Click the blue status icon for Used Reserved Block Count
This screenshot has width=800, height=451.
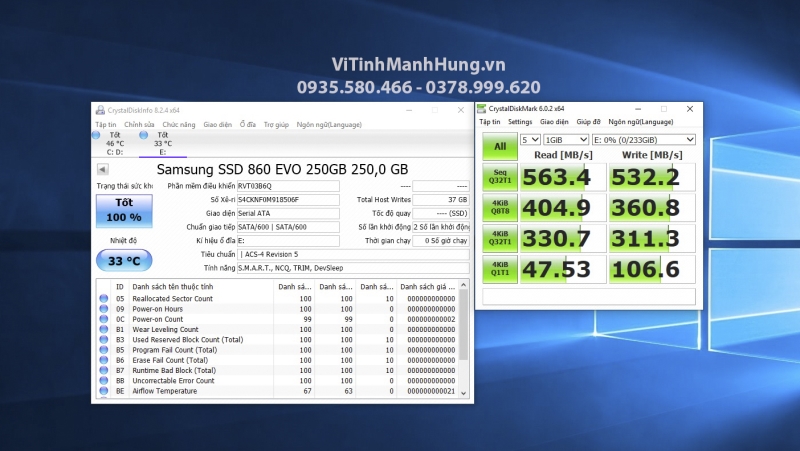104,339
